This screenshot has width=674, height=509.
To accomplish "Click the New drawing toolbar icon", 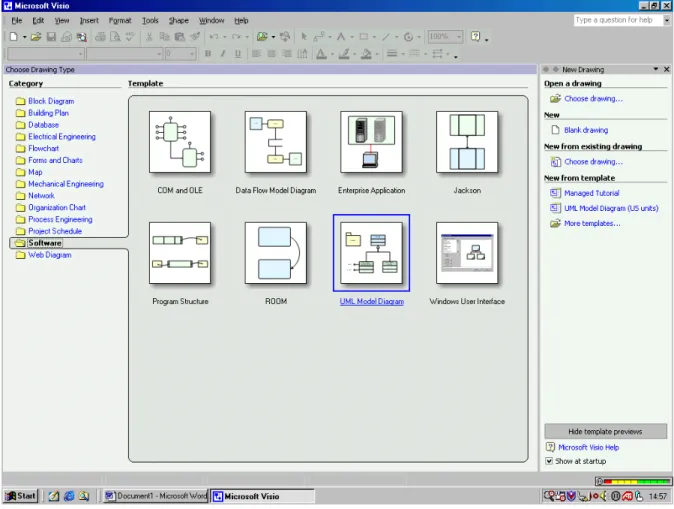I will click(13, 37).
